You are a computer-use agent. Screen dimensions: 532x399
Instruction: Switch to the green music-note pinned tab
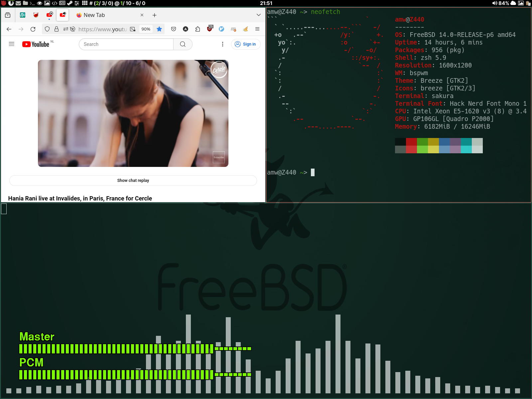(23, 15)
